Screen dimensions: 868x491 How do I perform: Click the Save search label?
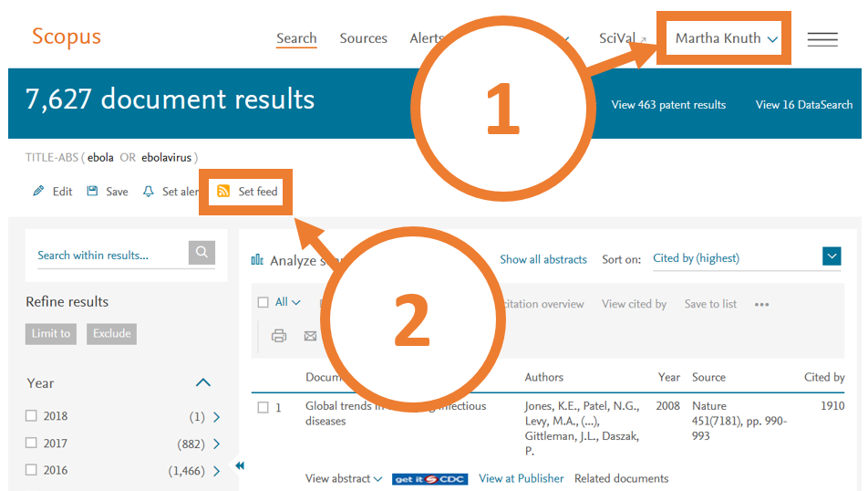tap(117, 192)
